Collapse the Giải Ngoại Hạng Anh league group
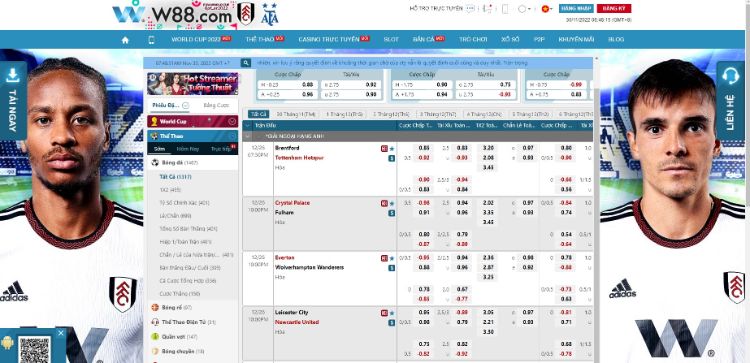This screenshot has height=363, width=750. [x=247, y=136]
